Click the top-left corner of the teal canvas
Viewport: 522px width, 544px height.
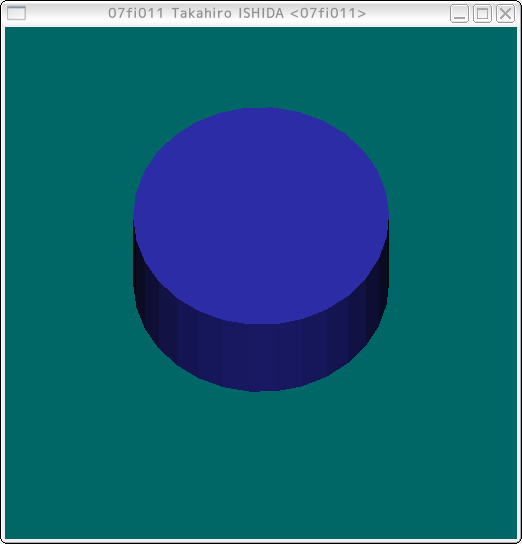[x=7, y=29]
